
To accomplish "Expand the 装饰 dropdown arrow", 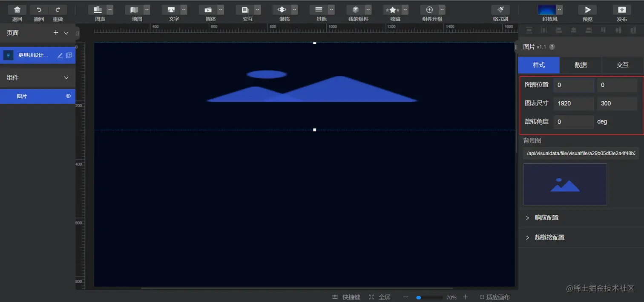I will click(x=294, y=10).
